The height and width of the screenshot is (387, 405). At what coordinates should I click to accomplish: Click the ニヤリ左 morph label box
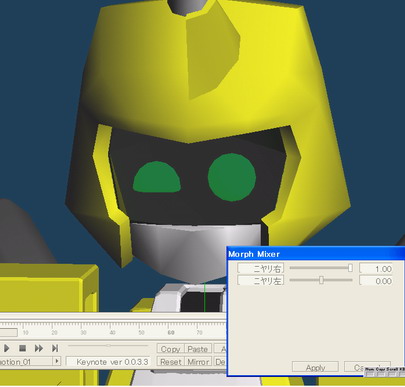261,281
